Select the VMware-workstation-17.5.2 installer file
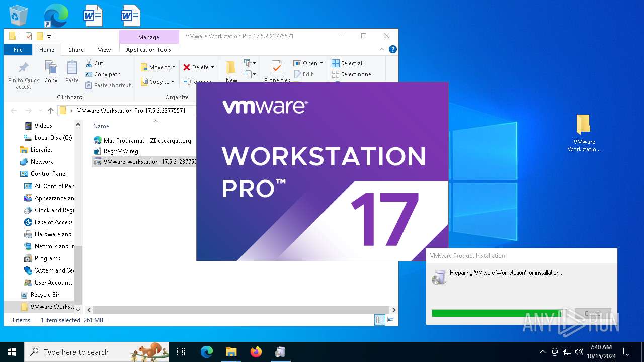The width and height of the screenshot is (644, 362). pos(144,162)
